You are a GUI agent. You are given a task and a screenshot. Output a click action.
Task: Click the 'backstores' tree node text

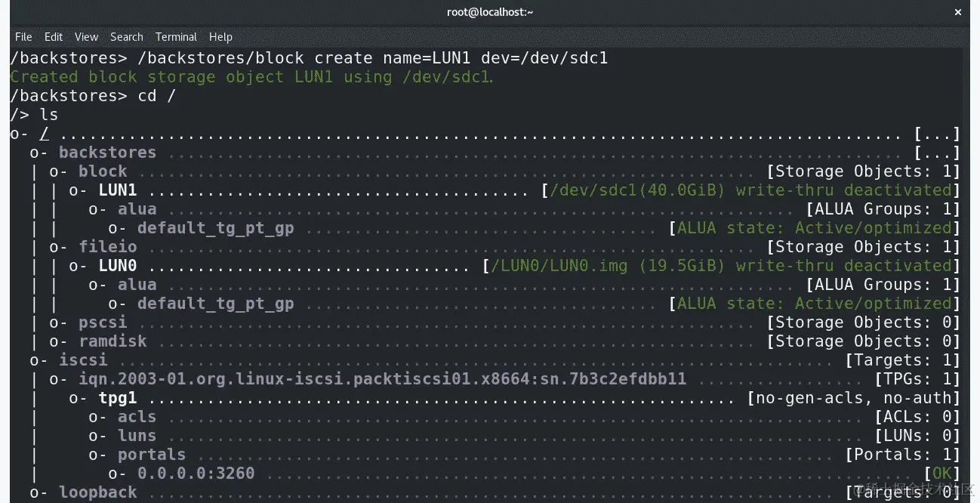click(x=107, y=153)
